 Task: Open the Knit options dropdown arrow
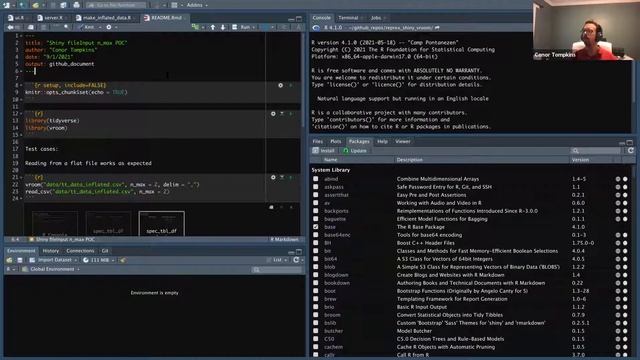tap(99, 27)
